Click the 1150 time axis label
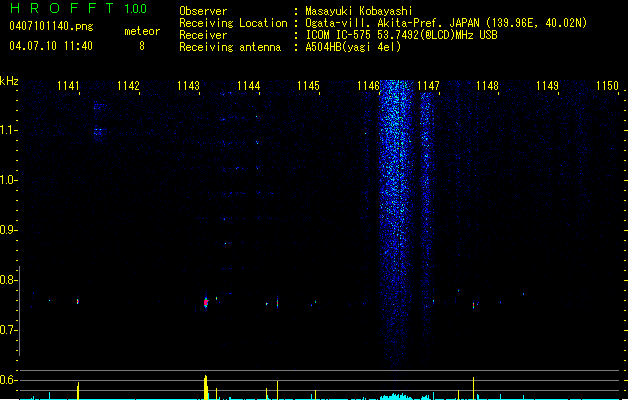The width and height of the screenshot is (629, 400). [x=607, y=86]
